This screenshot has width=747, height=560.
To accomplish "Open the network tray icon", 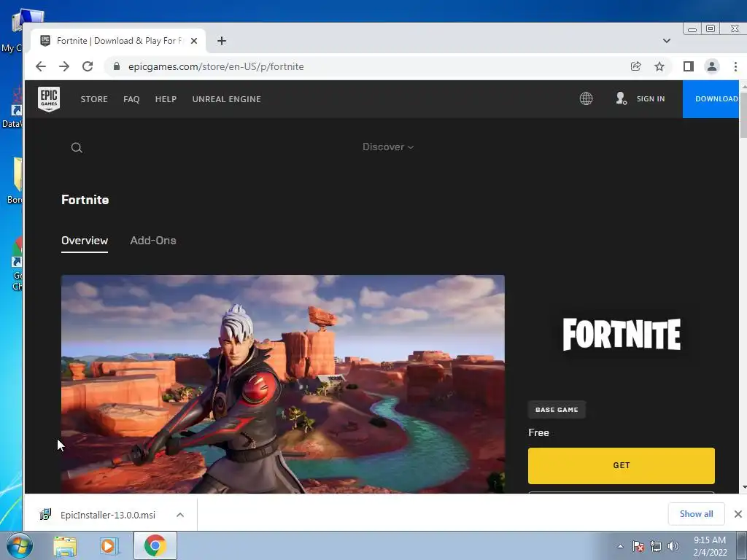I will point(656,547).
